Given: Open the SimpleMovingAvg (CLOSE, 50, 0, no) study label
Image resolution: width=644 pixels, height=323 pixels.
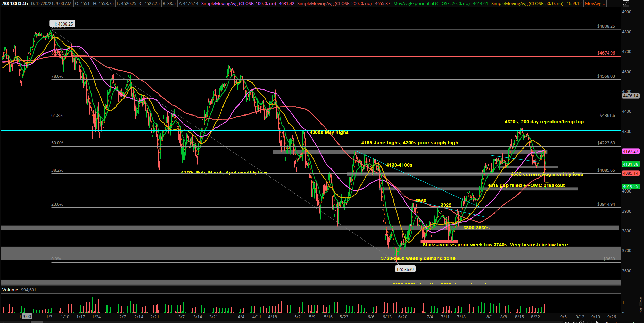Looking at the screenshot, I should (527, 3).
